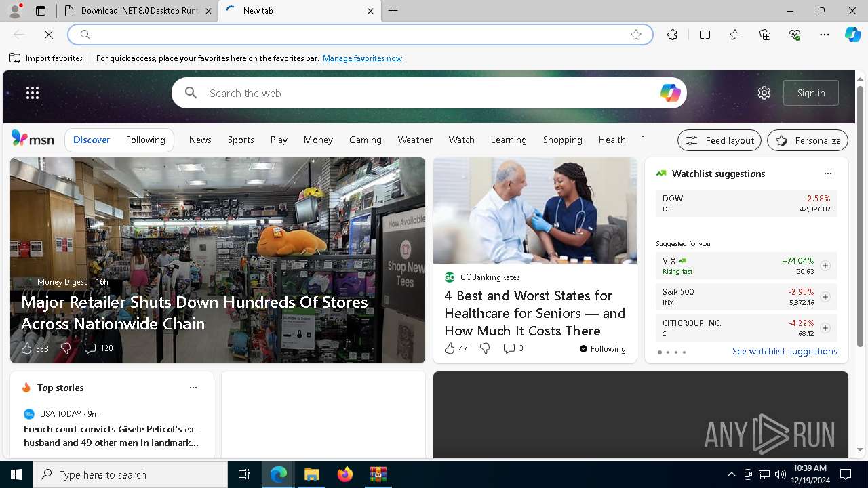Open comments on the Healthcare for Seniors article

509,348
